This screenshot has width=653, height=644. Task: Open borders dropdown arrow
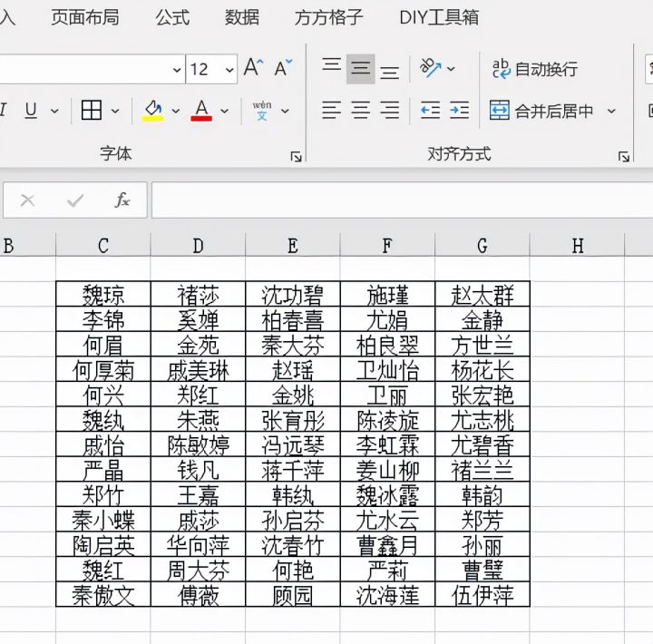tap(115, 112)
